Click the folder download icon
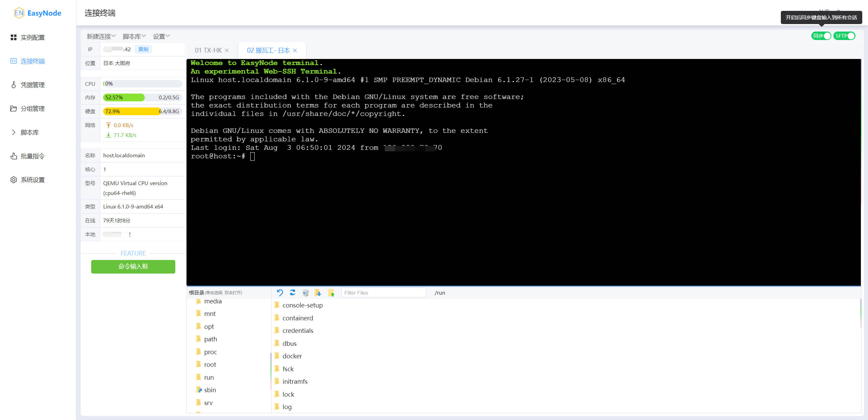The image size is (868, 420). [318, 293]
